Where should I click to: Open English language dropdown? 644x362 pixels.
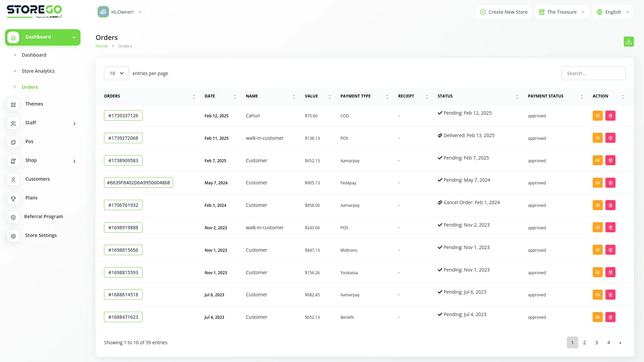(613, 12)
